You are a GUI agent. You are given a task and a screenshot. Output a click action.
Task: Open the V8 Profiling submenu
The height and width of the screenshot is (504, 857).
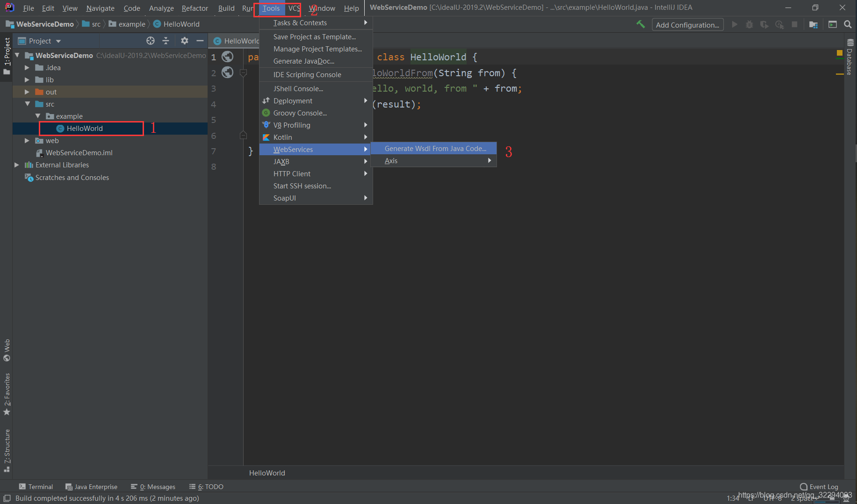coord(316,125)
